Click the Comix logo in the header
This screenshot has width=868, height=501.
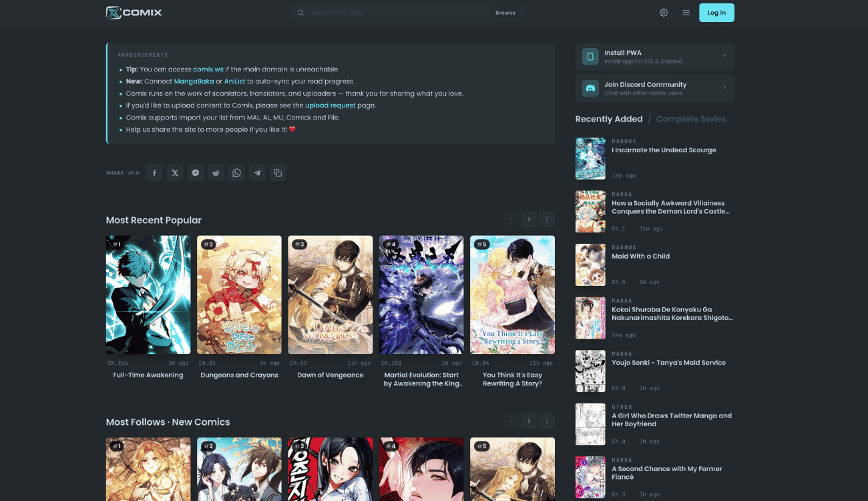134,12
